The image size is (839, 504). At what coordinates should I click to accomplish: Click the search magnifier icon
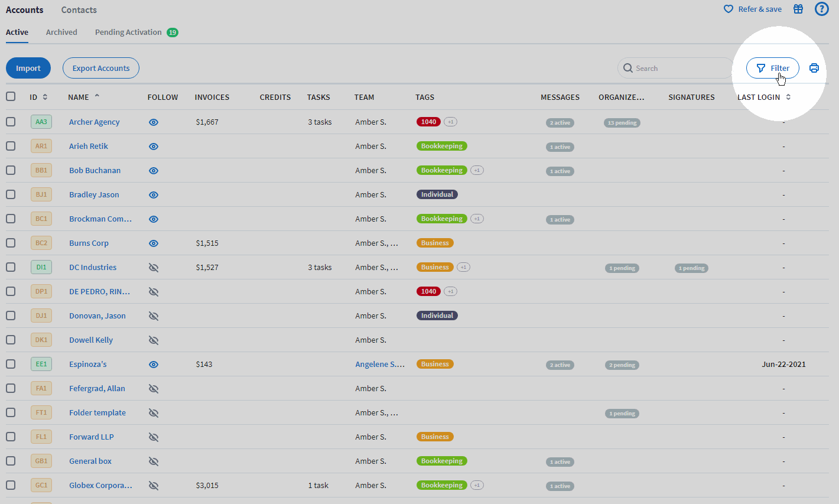coord(627,68)
